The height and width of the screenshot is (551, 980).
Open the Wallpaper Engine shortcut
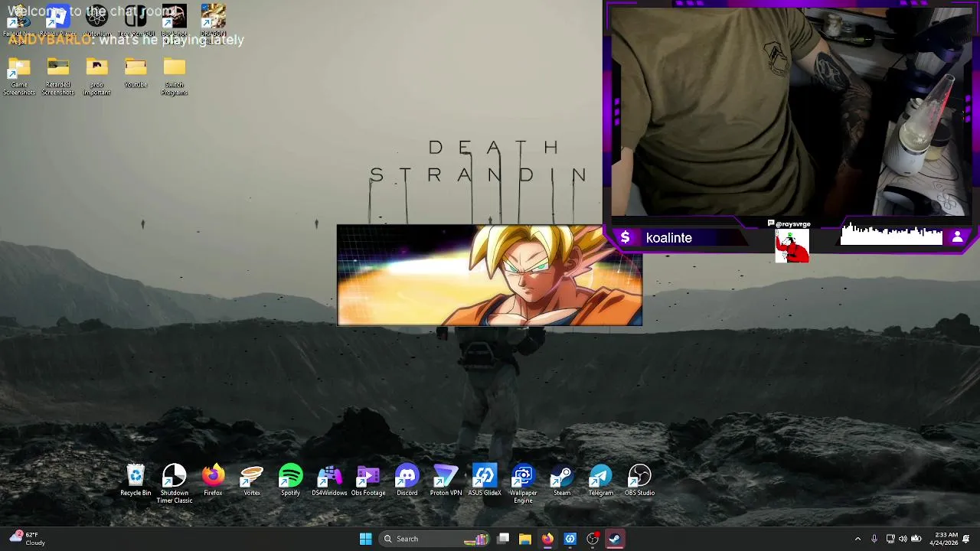click(523, 484)
